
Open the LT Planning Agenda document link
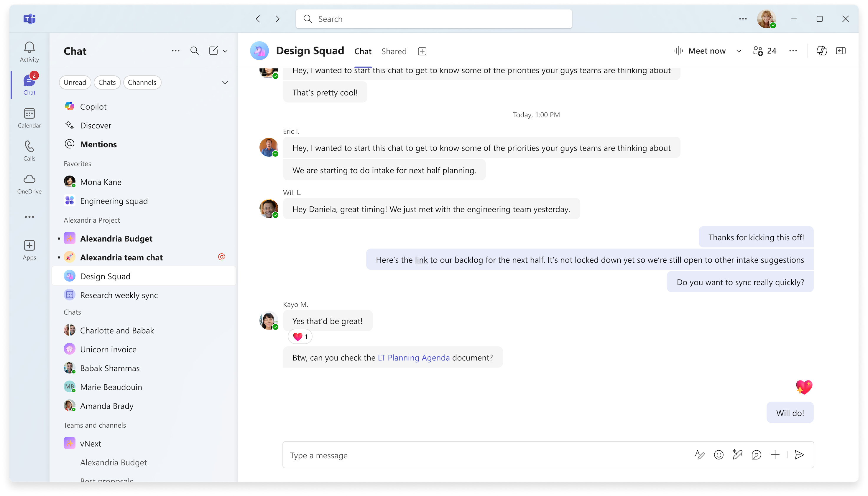414,357
